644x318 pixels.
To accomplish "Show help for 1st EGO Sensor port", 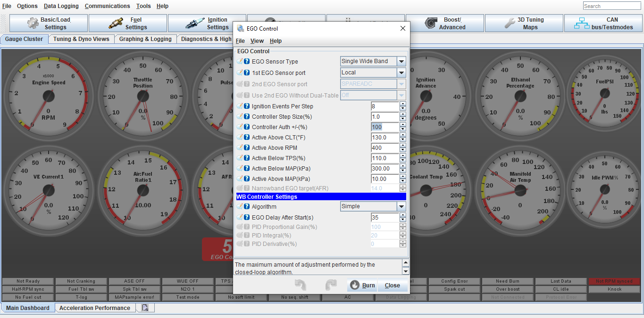I will click(x=247, y=73).
